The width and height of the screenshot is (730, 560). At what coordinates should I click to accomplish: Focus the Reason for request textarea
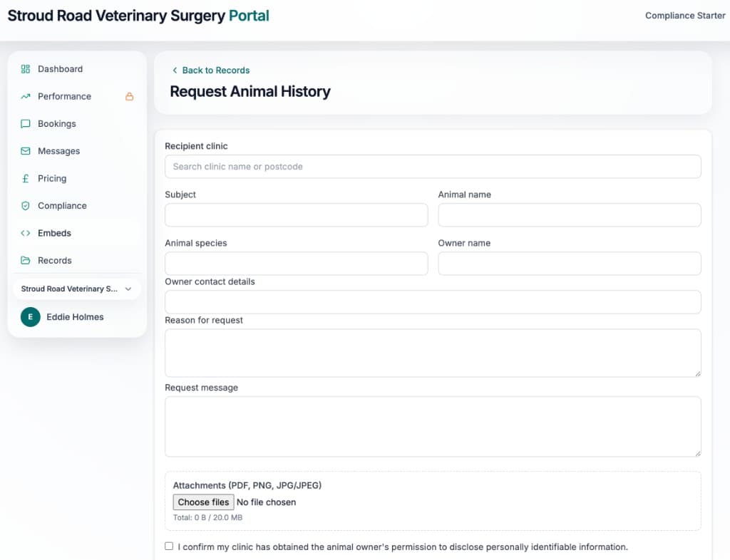coord(433,353)
